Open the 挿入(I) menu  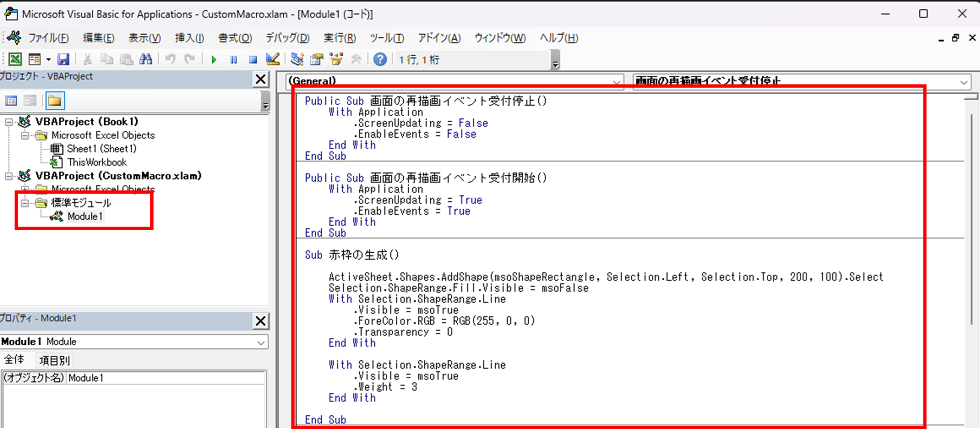click(x=189, y=38)
